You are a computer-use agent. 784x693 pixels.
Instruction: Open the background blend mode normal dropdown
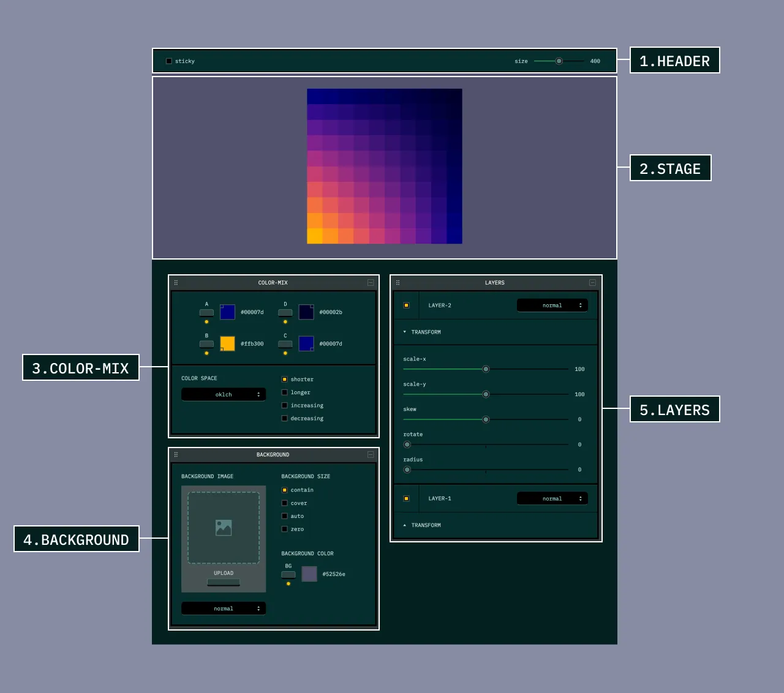coord(223,608)
